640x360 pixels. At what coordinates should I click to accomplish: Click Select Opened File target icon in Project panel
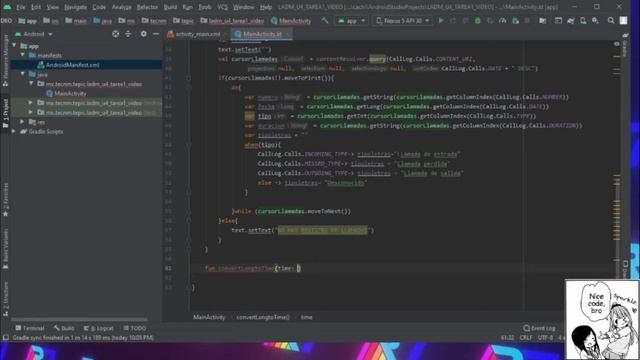coord(116,34)
